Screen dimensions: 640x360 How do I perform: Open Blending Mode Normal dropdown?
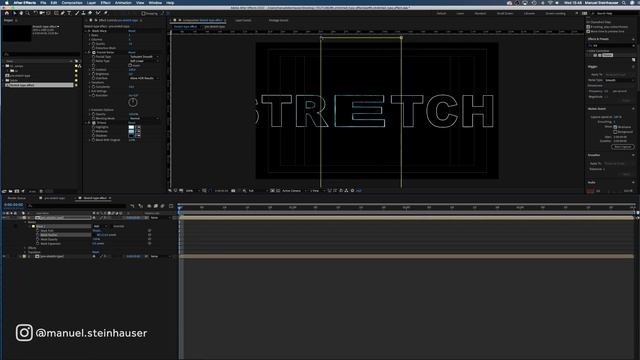click(144, 118)
